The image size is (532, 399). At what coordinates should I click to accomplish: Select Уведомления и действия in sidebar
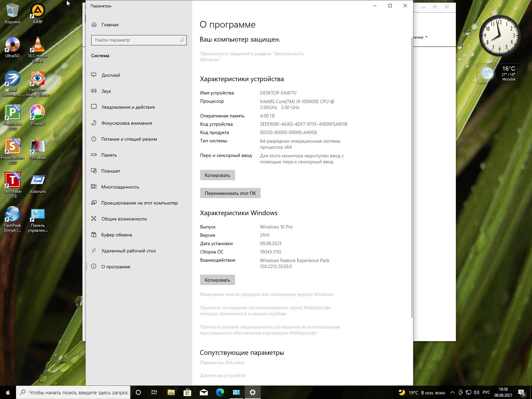[139, 107]
